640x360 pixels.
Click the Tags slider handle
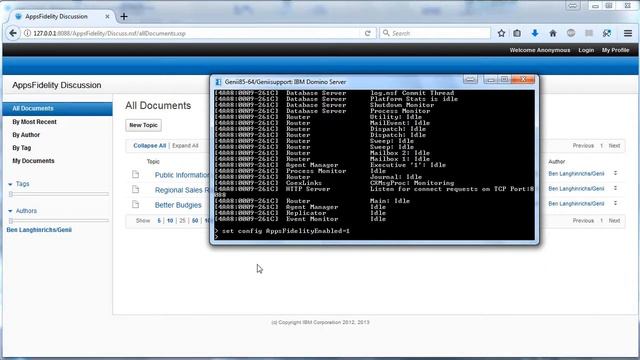(11, 194)
